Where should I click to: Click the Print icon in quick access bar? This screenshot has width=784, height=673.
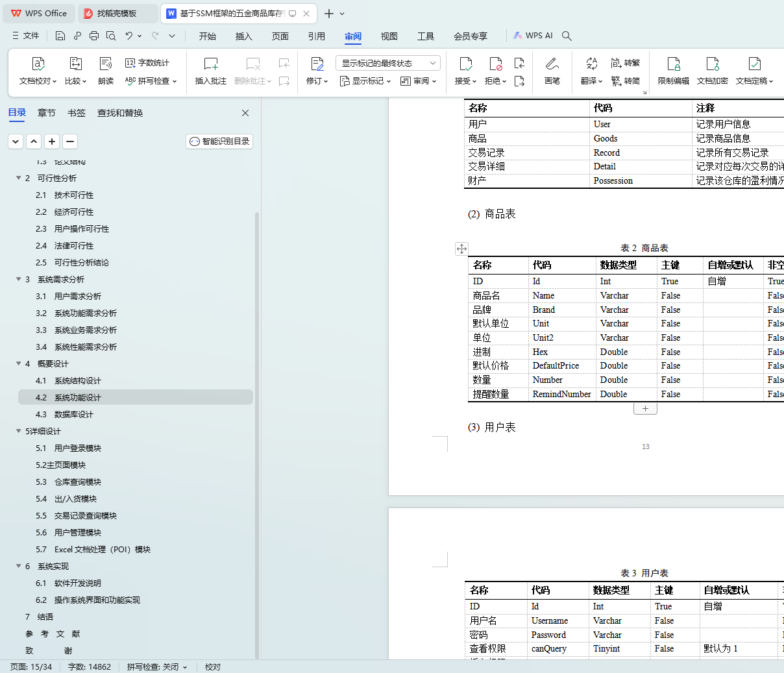pos(94,36)
